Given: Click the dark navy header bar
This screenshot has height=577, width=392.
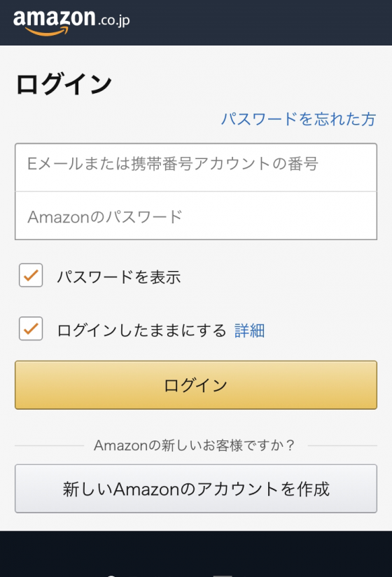Looking at the screenshot, I should coord(196,22).
